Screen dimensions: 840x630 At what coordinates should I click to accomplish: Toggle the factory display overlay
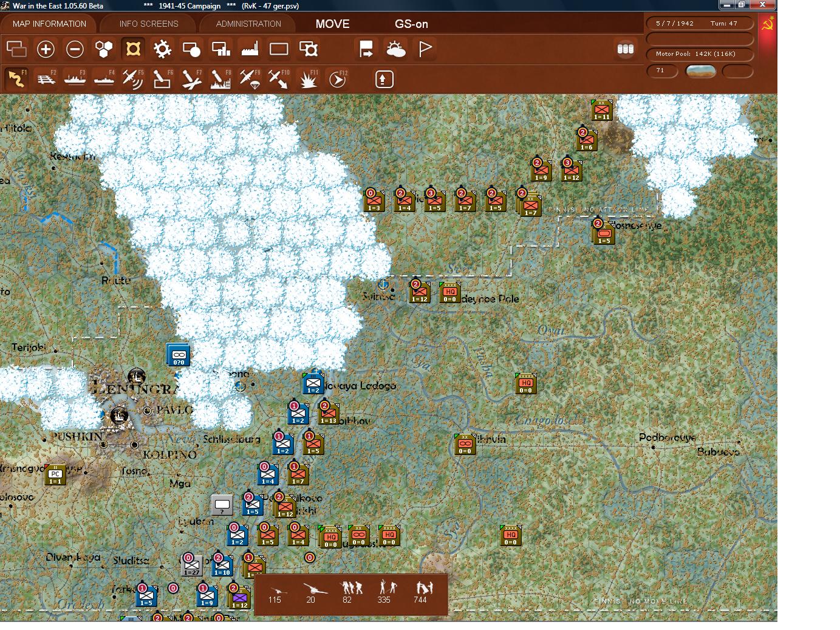250,49
